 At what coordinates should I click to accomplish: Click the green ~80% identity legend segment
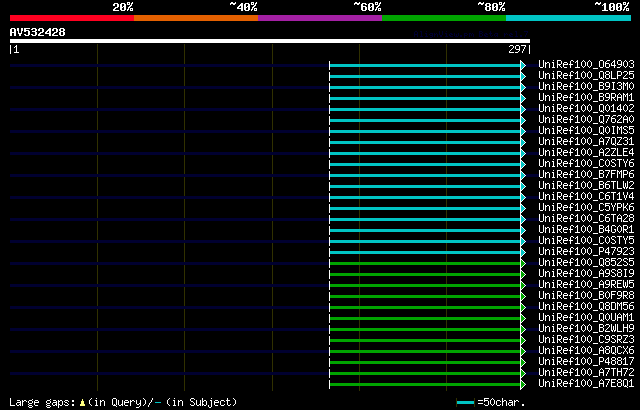(x=444, y=18)
